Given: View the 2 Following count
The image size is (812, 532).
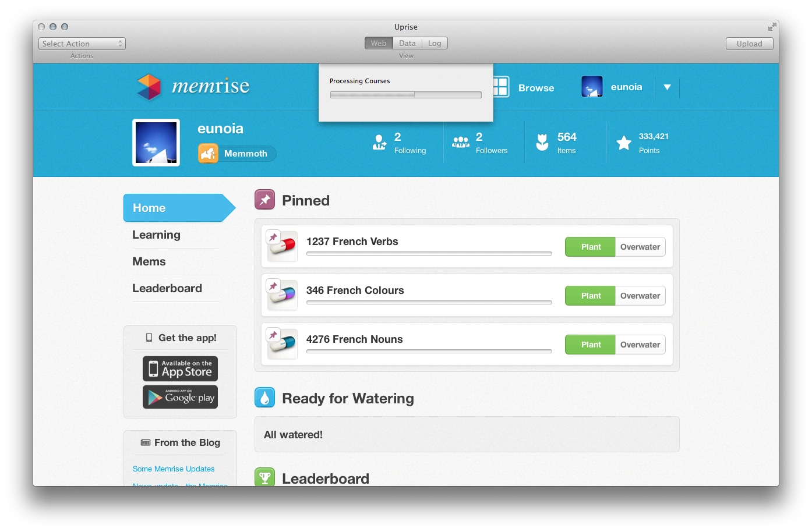Looking at the screenshot, I should pos(410,143).
